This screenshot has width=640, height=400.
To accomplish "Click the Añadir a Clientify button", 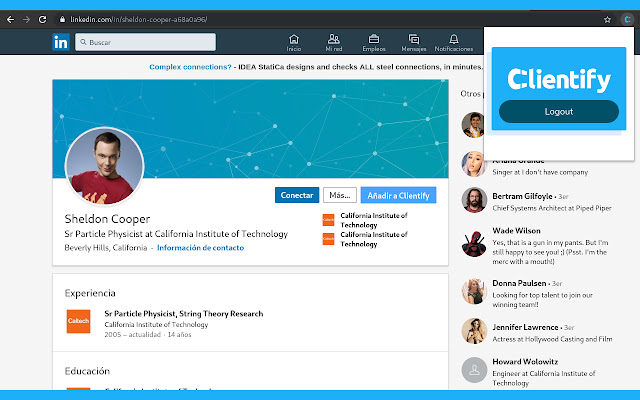I will point(398,195).
